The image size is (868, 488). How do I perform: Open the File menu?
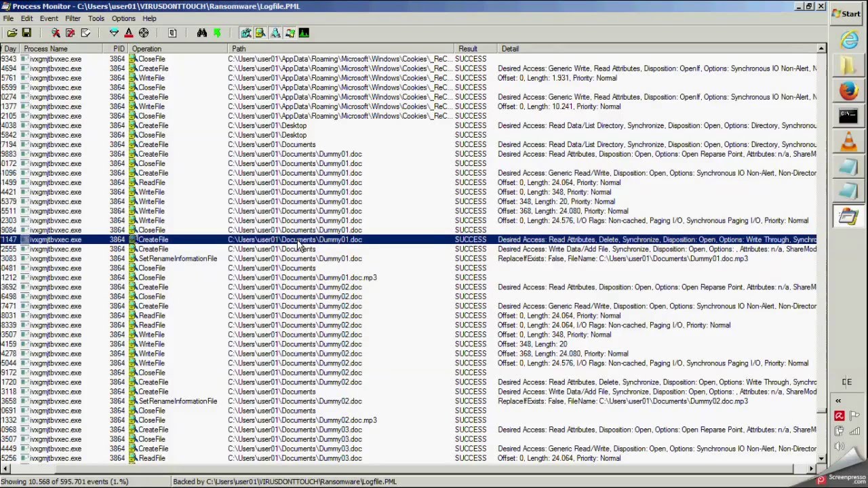[x=8, y=18]
